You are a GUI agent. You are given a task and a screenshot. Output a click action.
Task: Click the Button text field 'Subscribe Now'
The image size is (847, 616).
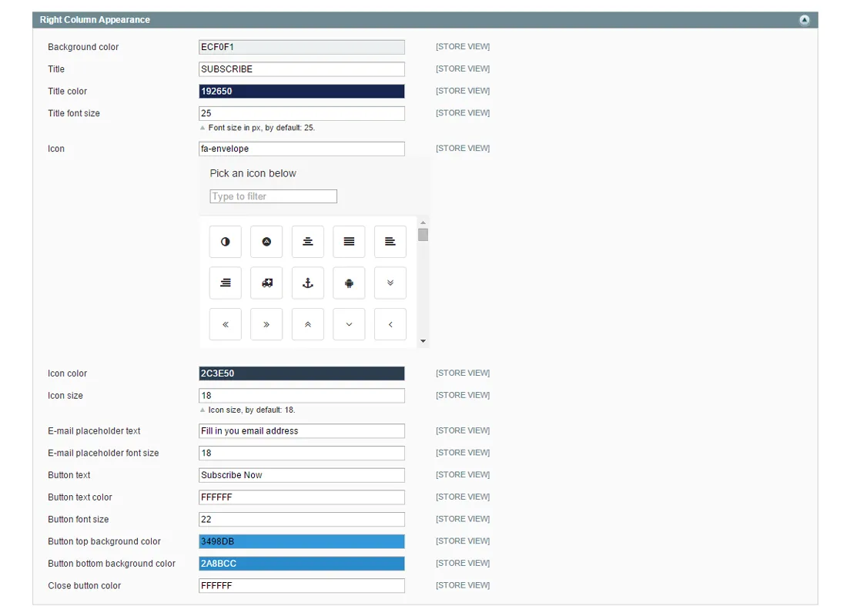[x=301, y=475]
